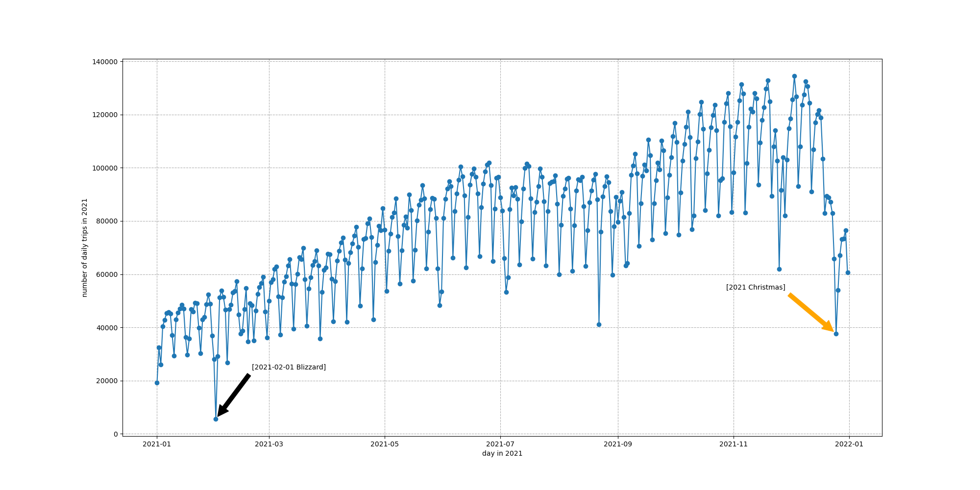
Task: Select the highest data point in December
Action: pyautogui.click(x=794, y=76)
